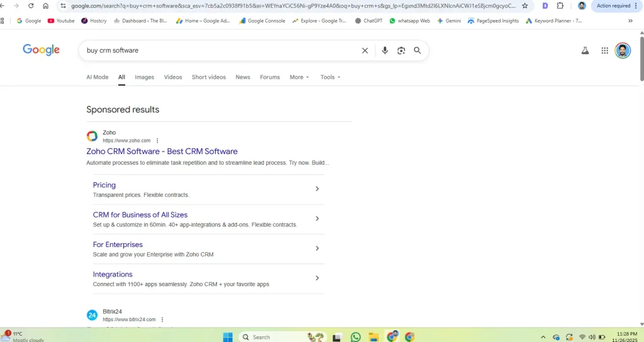Reload the page with browser refresh icon
644x342 pixels.
31,6
